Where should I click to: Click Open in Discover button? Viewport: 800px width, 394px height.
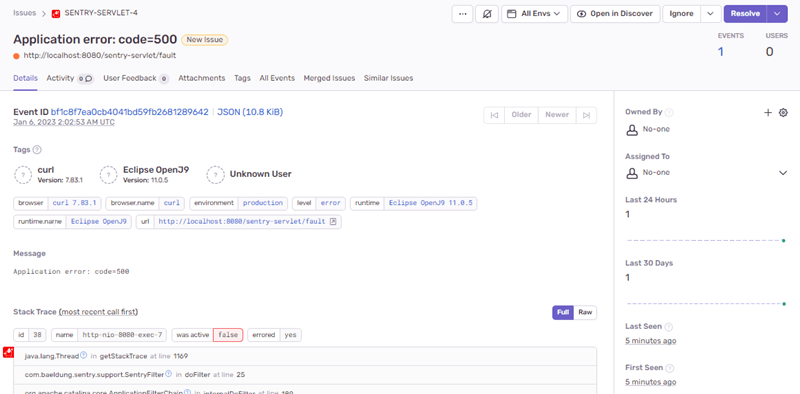coord(615,14)
